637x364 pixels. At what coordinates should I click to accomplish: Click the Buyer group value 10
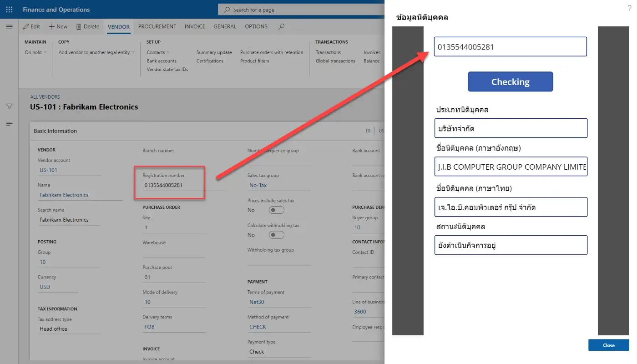tap(368, 227)
